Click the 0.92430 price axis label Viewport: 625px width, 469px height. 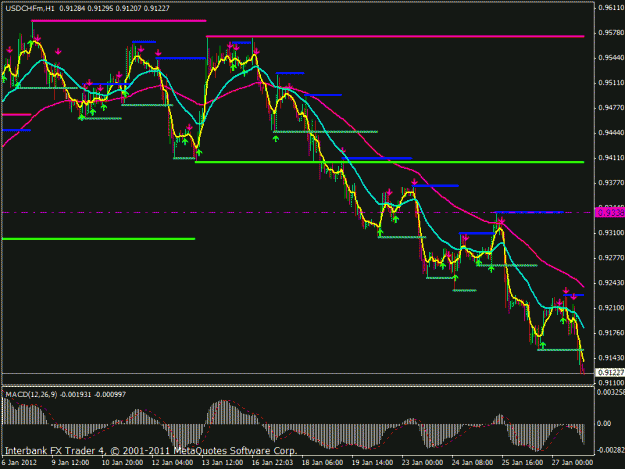coord(611,283)
